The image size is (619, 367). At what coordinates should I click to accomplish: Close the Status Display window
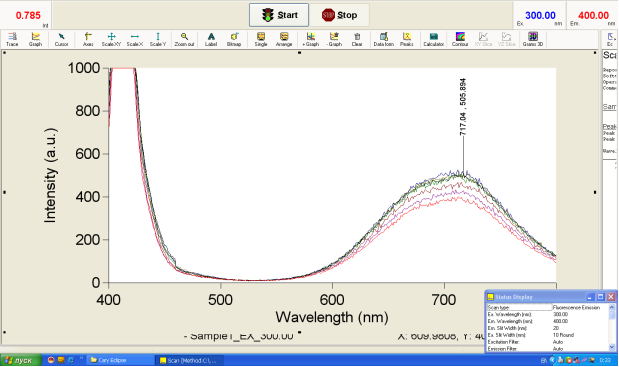611,297
